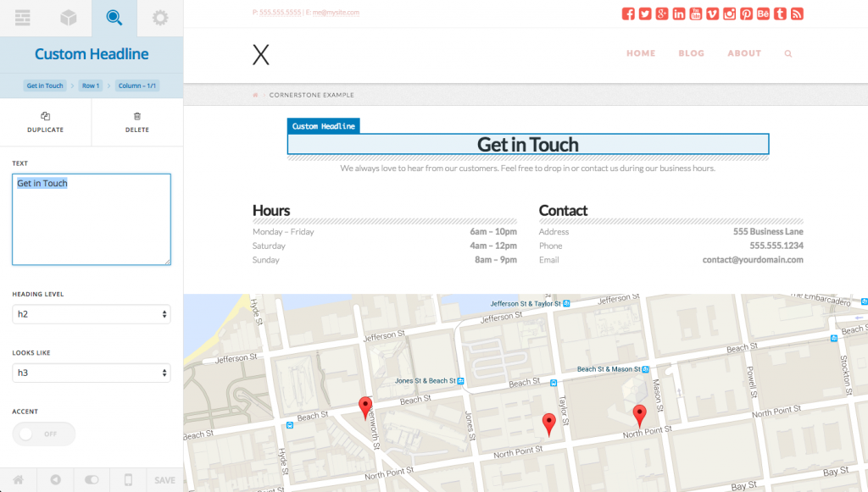Click the Facebook social icon
The image size is (868, 492).
coord(628,14)
